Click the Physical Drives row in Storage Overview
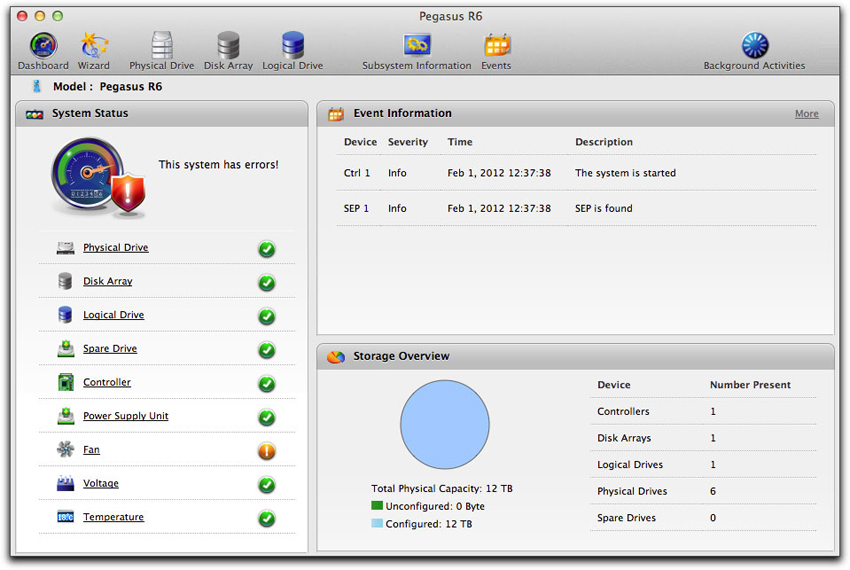The image size is (850, 570). (703, 491)
